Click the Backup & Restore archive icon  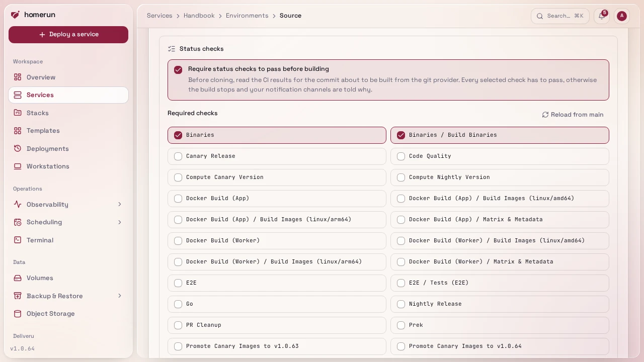tap(18, 296)
